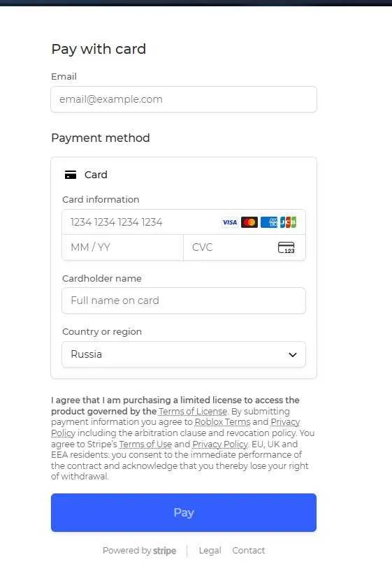Focus the Email input field

click(x=184, y=99)
